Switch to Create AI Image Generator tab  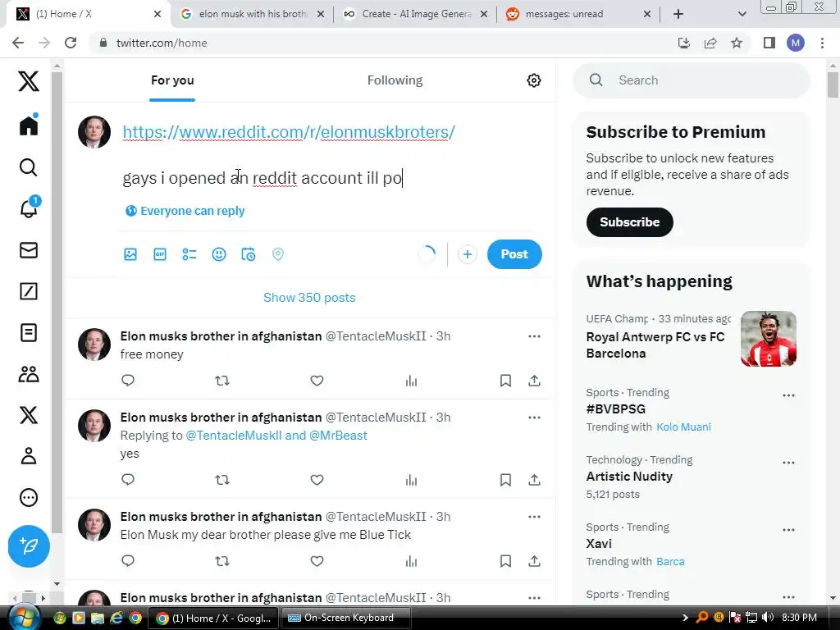click(416, 14)
